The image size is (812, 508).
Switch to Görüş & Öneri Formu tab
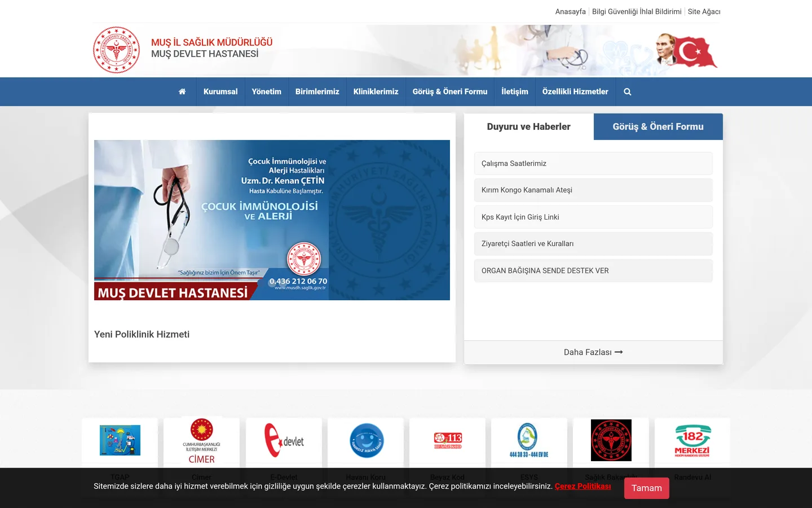click(x=658, y=126)
